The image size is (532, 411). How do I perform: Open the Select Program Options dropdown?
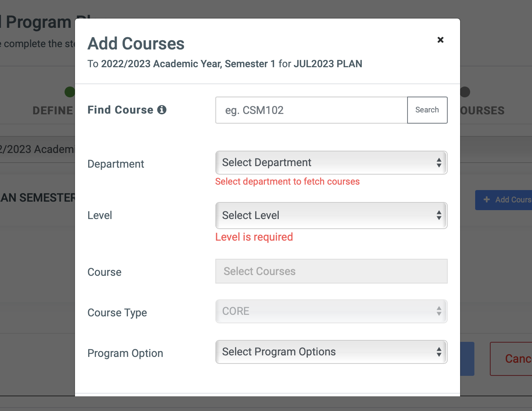331,352
